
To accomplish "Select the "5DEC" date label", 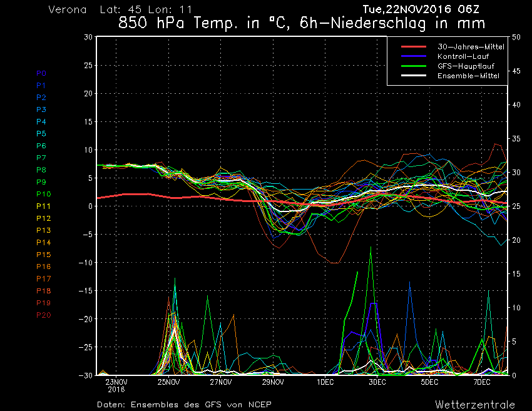I will coord(430,382).
